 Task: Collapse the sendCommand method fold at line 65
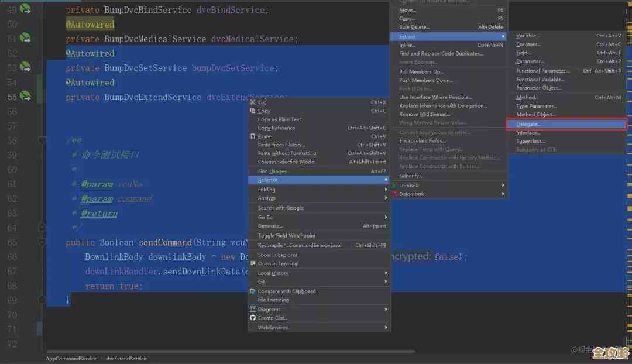pyautogui.click(x=42, y=242)
